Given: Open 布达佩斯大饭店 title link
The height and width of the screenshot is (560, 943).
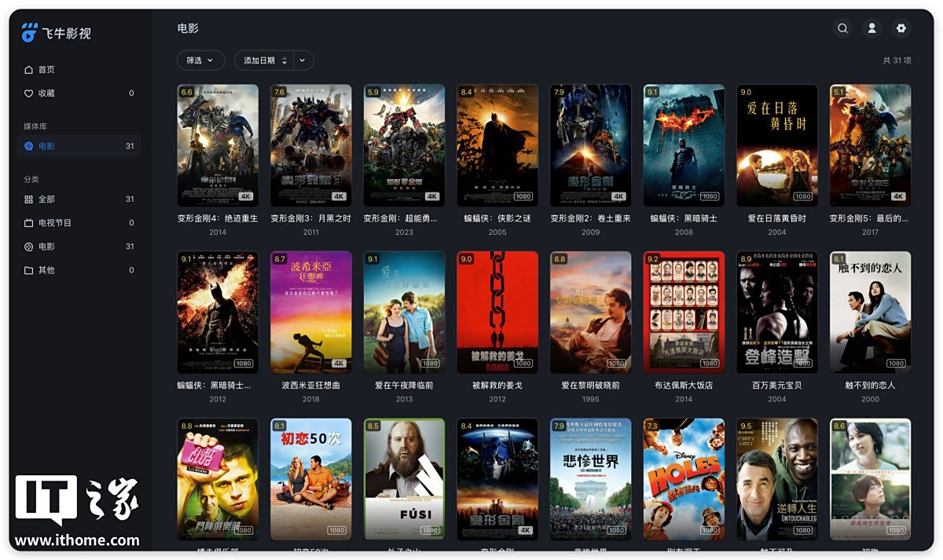Looking at the screenshot, I should (684, 386).
